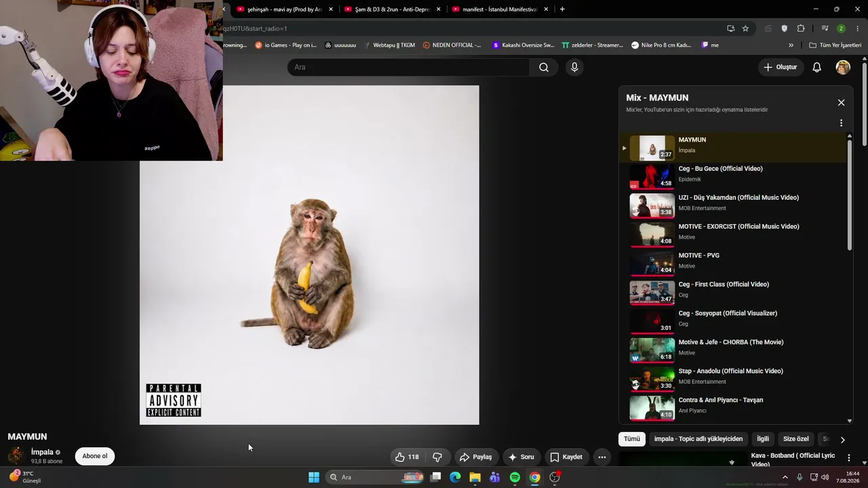Open the media controls icon in Chrome toolbar
The width and height of the screenshot is (868, 488).
point(825,28)
